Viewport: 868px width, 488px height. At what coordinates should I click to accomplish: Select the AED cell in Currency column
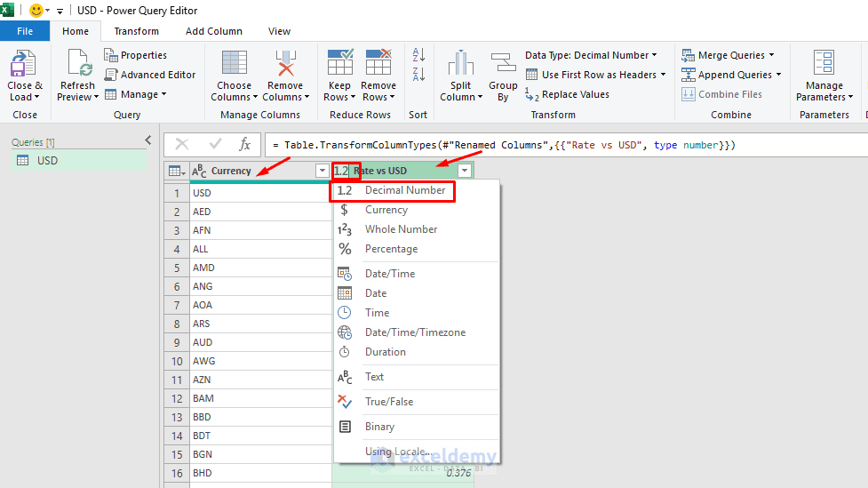click(x=260, y=212)
